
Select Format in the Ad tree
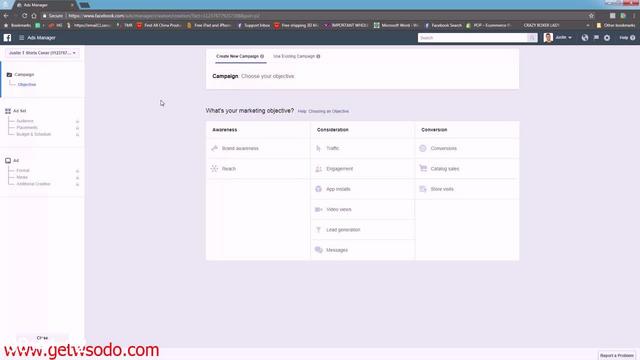click(x=23, y=171)
